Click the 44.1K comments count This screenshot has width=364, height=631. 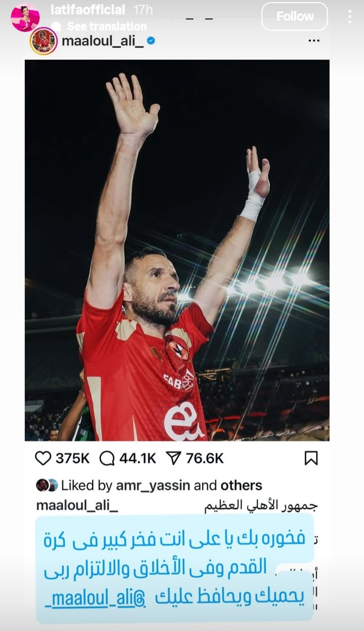pyautogui.click(x=138, y=458)
